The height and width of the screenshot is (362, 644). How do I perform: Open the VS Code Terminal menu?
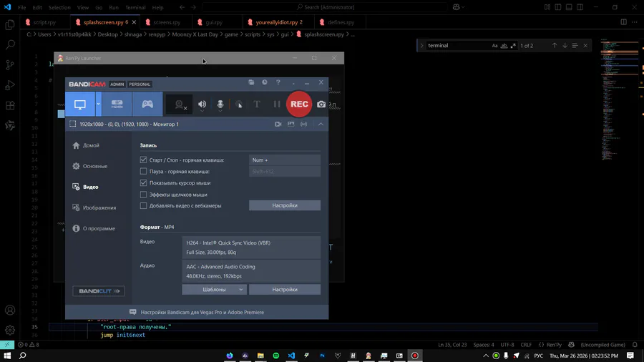coord(135,7)
